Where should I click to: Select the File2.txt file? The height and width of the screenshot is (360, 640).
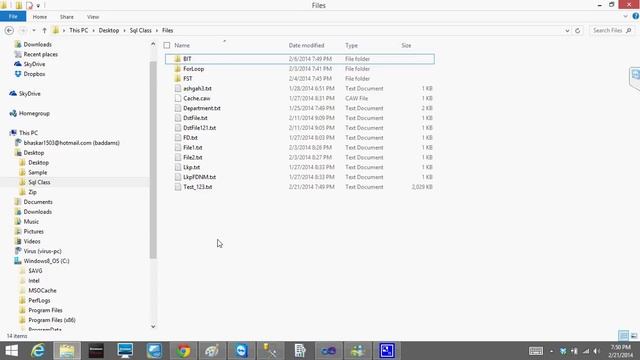[193, 158]
